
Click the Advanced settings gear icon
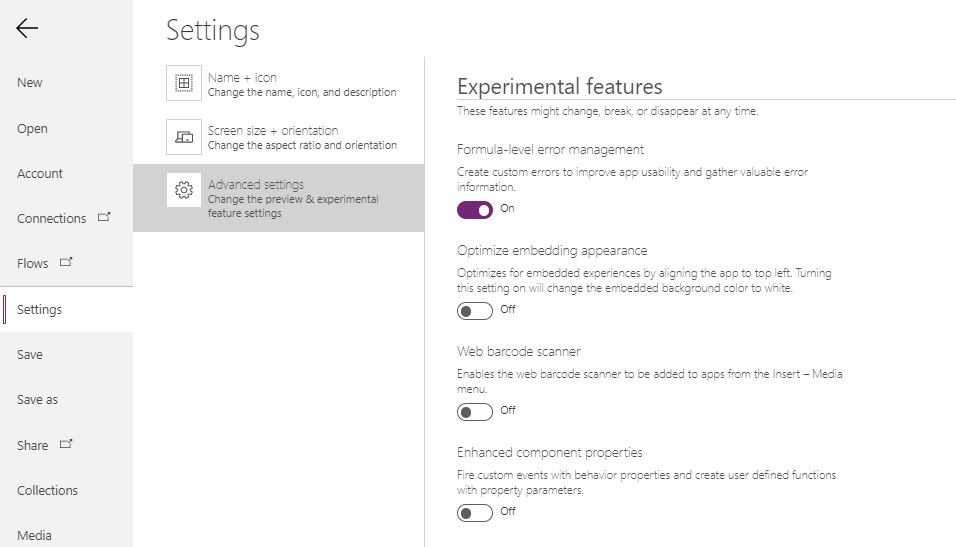pos(184,190)
